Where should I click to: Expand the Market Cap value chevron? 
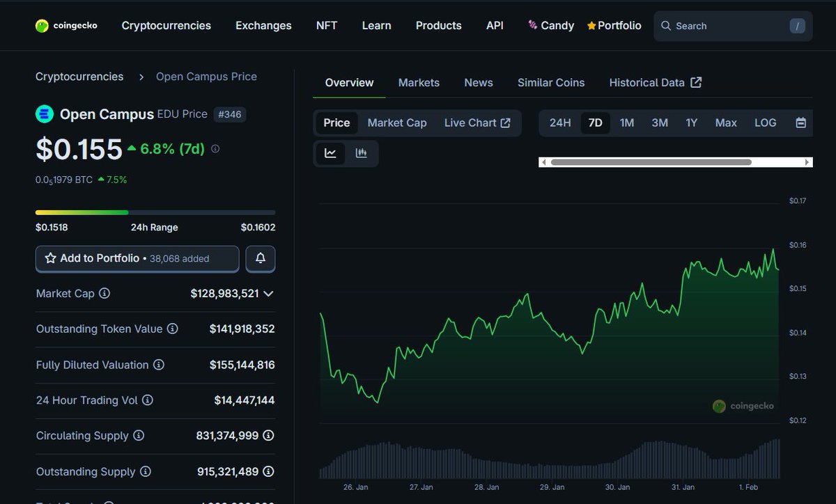[268, 294]
